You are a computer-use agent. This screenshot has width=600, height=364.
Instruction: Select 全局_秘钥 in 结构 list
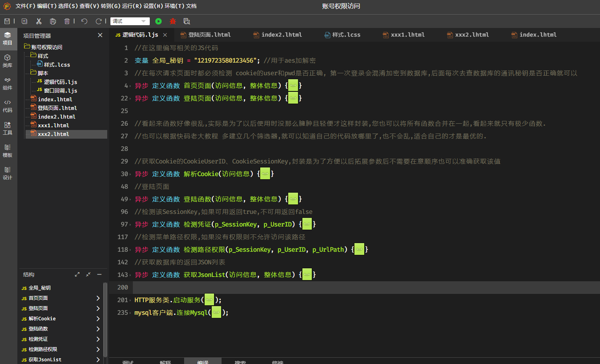(39, 288)
